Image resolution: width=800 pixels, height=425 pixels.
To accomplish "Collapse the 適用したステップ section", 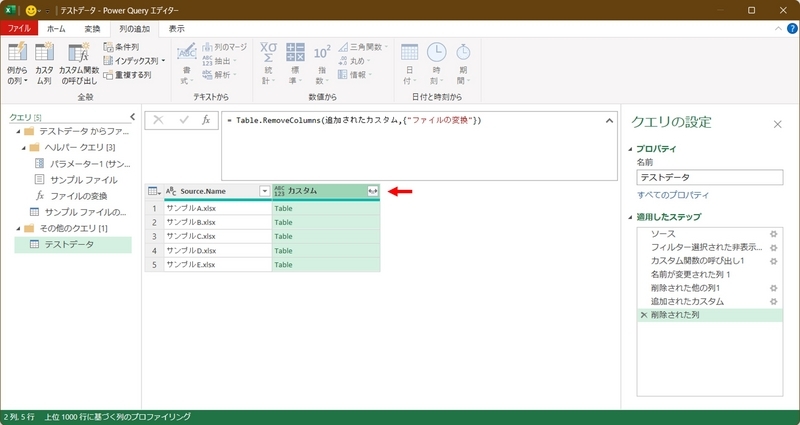I will [x=630, y=217].
